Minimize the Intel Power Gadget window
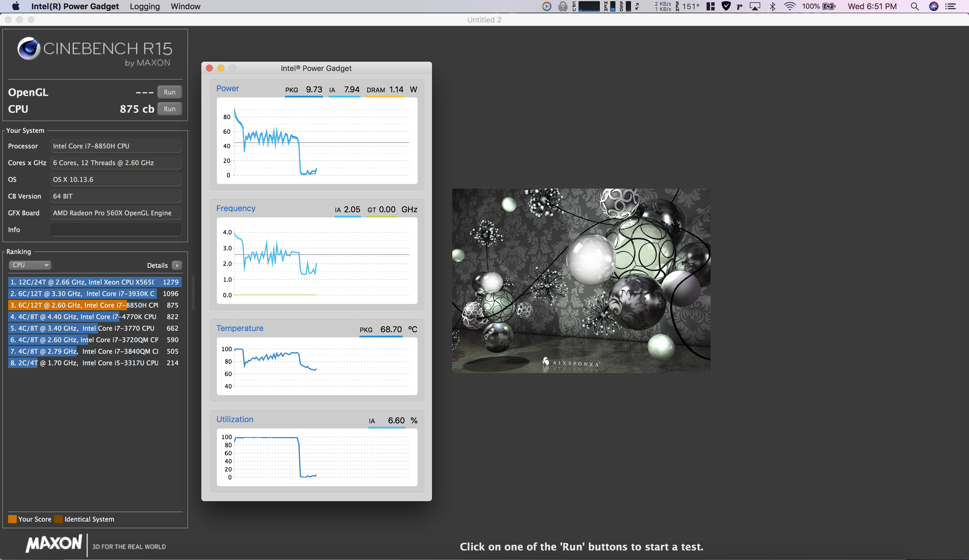Viewport: 969px width, 560px height. point(221,68)
